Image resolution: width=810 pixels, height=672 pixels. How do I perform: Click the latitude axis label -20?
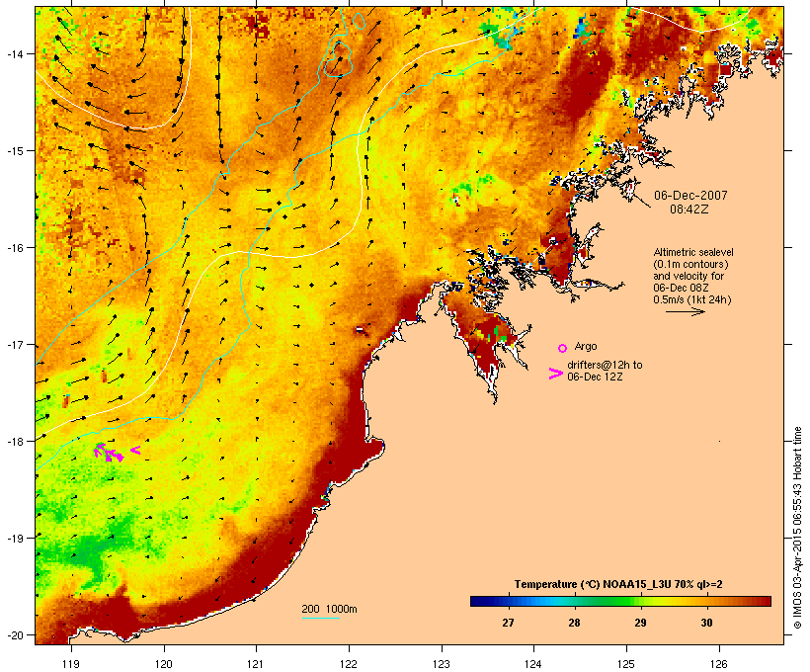tap(14, 635)
